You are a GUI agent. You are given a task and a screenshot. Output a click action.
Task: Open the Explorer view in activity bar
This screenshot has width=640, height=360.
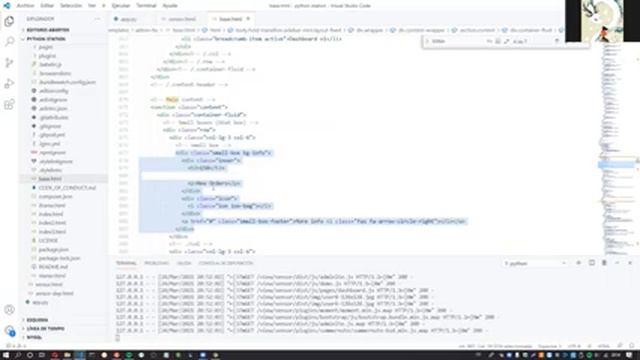click(9, 21)
